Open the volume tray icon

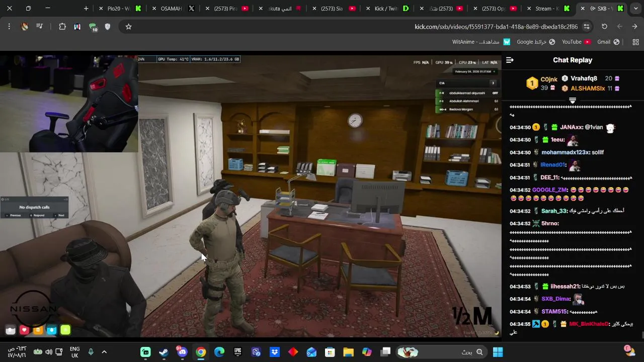coord(49,352)
